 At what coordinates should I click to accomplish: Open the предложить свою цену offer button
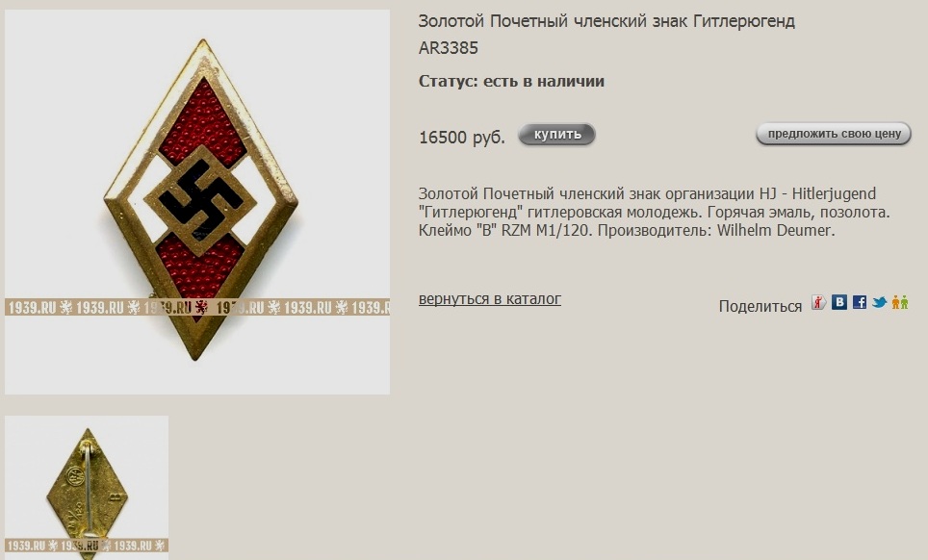[x=834, y=134]
